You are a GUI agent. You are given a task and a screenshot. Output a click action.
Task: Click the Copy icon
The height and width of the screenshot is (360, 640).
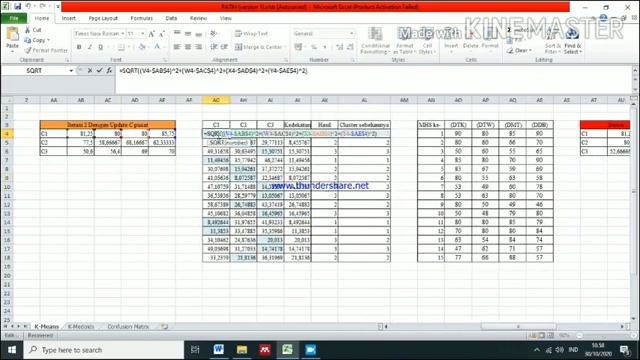coord(28,40)
